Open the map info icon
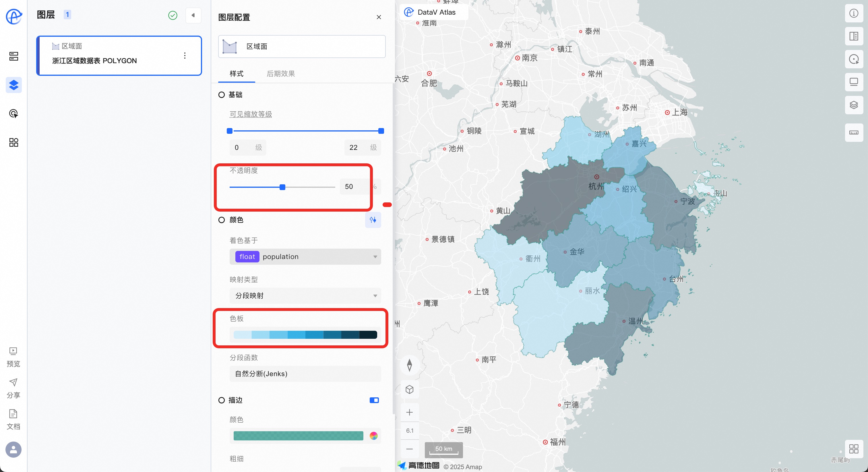This screenshot has height=472, width=868. click(854, 13)
